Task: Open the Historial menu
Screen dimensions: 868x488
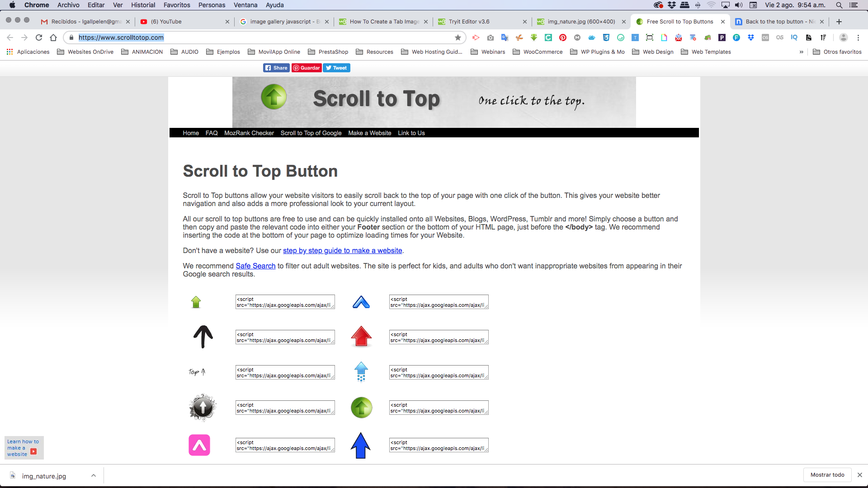Action: pos(143,5)
